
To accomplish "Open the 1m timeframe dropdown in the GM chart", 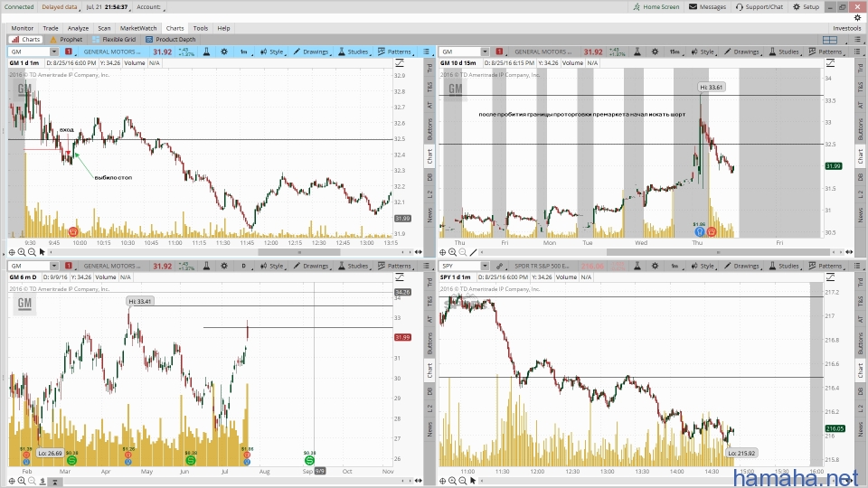I will (245, 52).
